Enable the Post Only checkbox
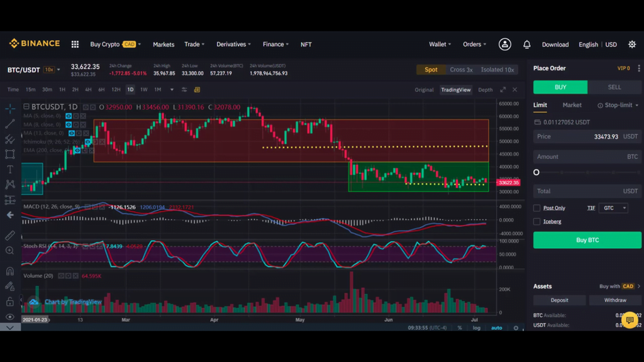 [536, 208]
